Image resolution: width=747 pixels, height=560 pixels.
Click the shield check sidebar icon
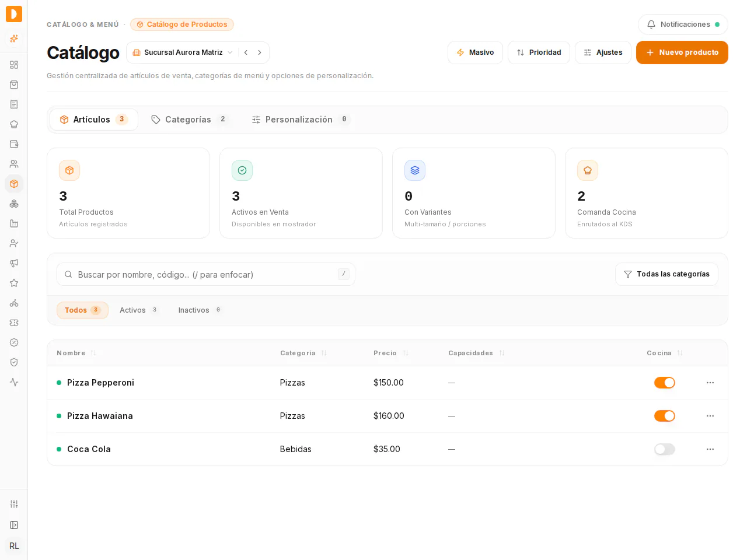14,362
